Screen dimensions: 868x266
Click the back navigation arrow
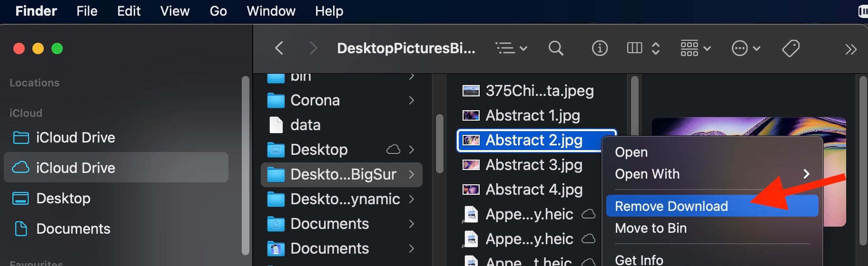click(279, 48)
